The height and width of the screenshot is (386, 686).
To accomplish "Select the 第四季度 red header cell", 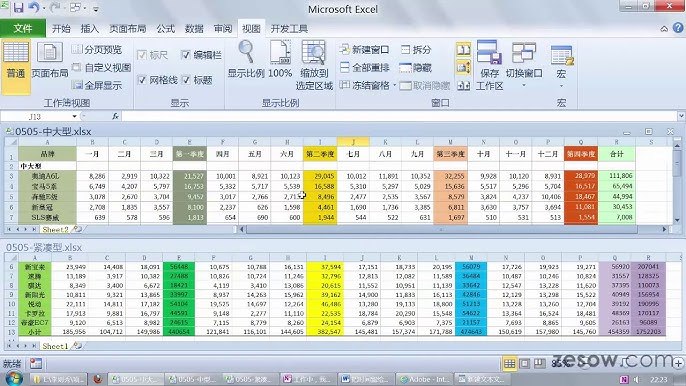I will (x=581, y=154).
